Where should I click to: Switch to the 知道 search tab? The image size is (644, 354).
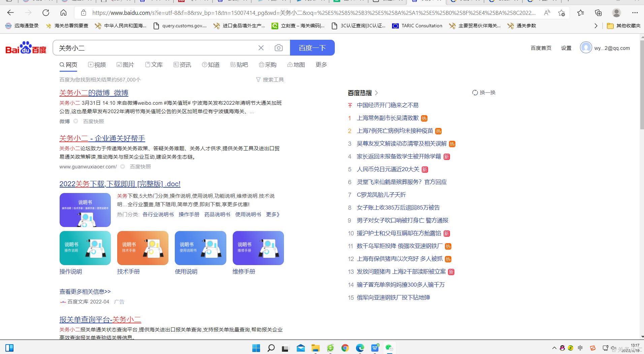pos(211,65)
